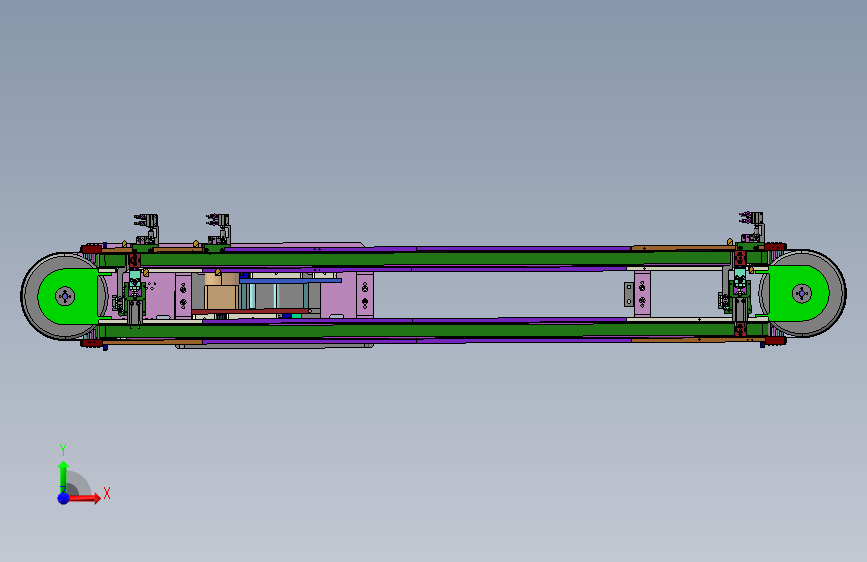Click the green Y axis arrow of the triad
The height and width of the screenshot is (562, 867).
(x=63, y=475)
